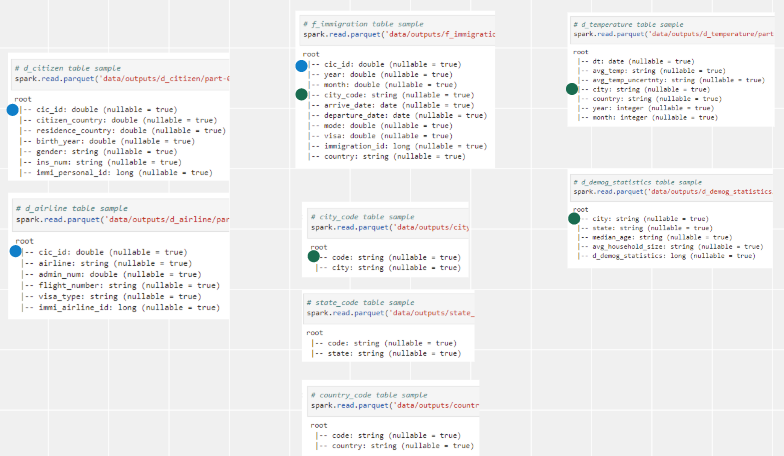Select the 'immi_personal_id: long' row
The width and height of the screenshot is (784, 456).
coord(117,172)
